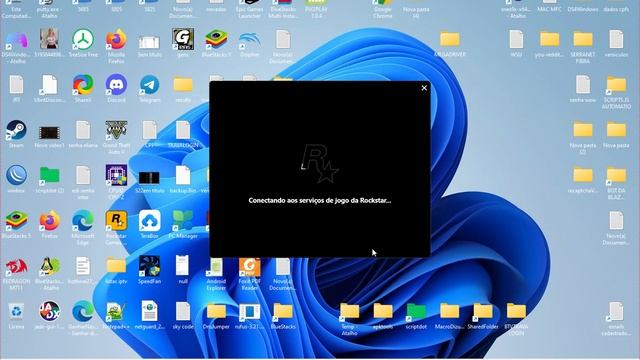Image resolution: width=640 pixels, height=360 pixels.
Task: Open Microsoft Edge shortcut beside Rockstar icon
Action: 83,221
